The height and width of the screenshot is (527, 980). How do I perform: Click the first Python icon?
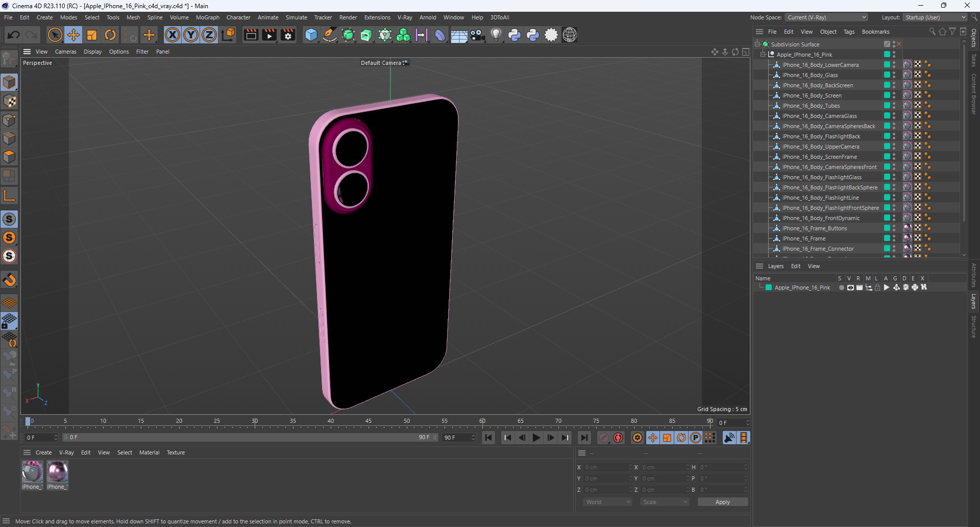tap(514, 35)
